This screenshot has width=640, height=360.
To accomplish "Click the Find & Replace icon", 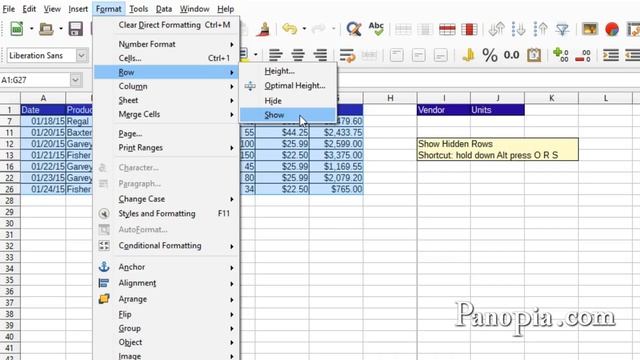I will click(x=353, y=29).
